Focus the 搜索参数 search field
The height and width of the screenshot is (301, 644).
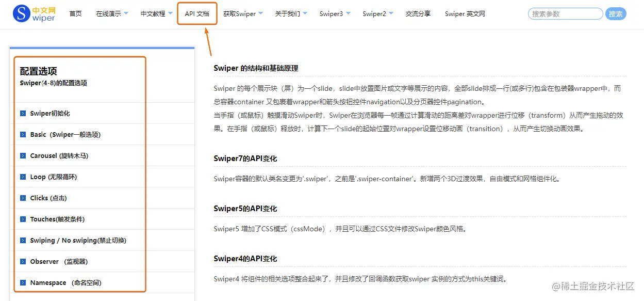565,14
